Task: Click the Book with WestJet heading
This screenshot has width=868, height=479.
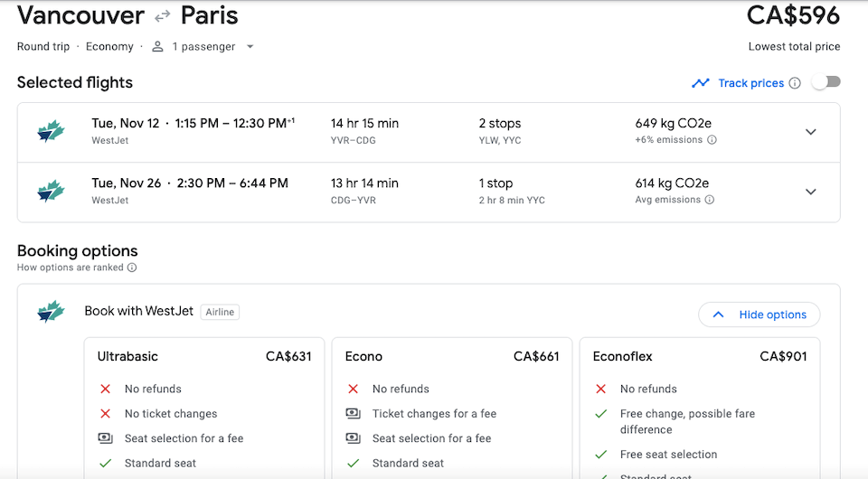Action: (x=138, y=312)
